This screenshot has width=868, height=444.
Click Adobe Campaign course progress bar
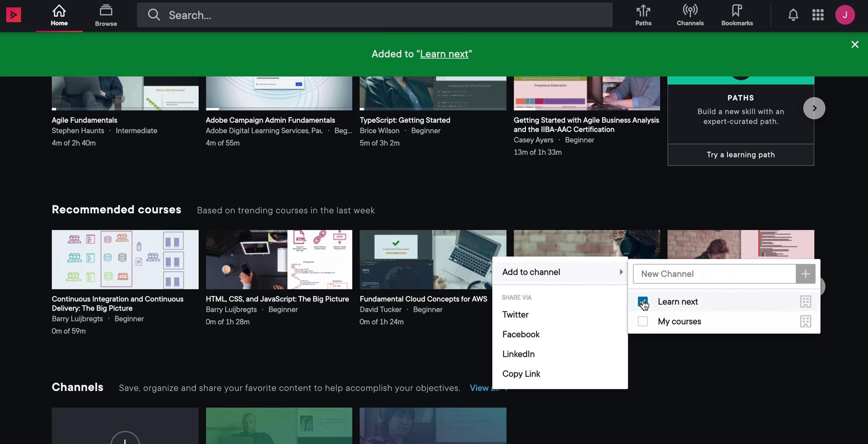[x=278, y=109]
